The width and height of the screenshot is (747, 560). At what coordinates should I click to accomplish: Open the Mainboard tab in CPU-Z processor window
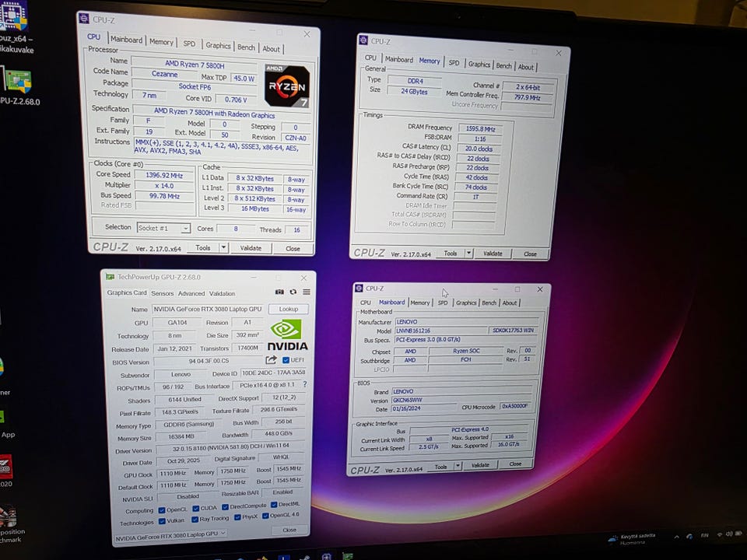click(x=126, y=40)
